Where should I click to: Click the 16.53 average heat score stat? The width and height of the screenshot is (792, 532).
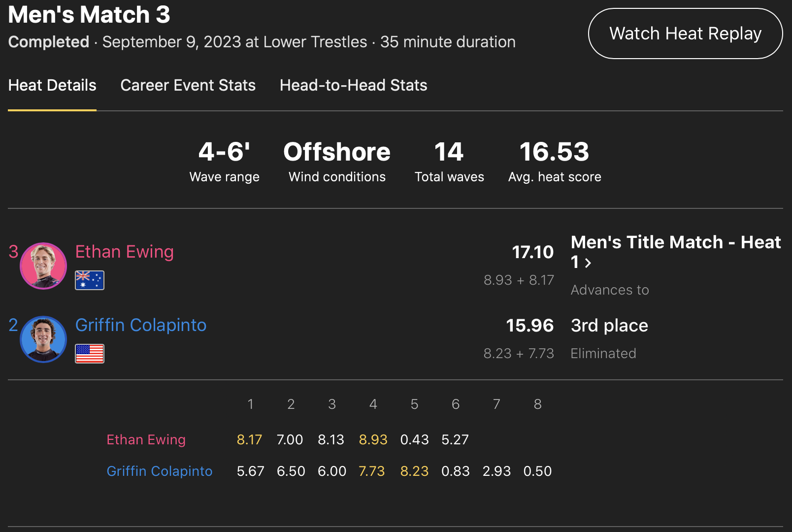554,152
